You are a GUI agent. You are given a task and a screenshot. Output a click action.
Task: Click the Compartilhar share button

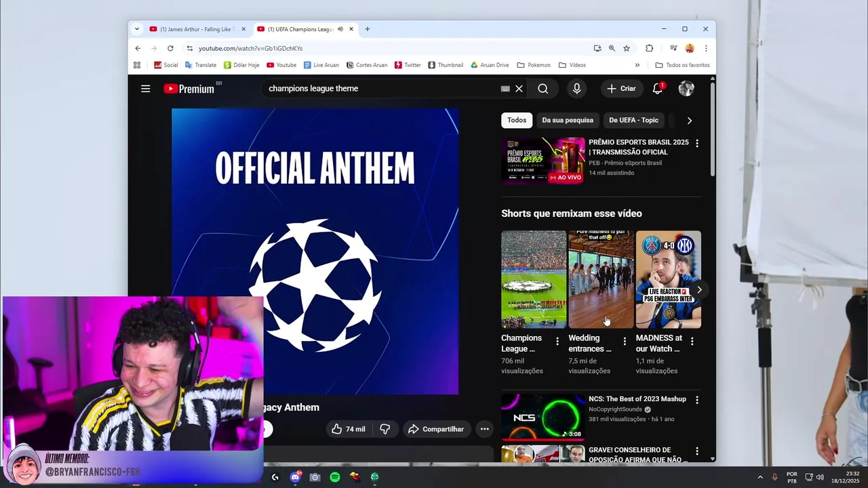point(436,429)
